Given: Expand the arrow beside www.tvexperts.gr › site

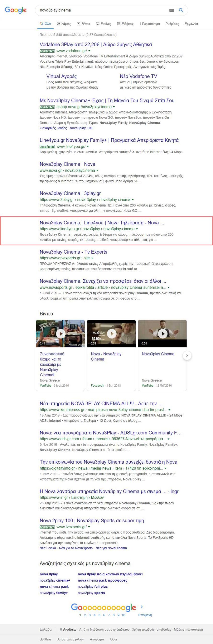Looking at the screenshot, I should tap(92, 258).
